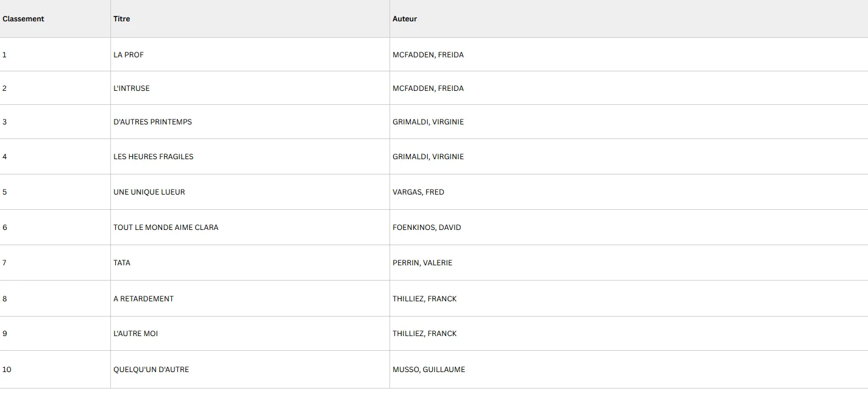Click ranking number 10 cell
The height and width of the screenshot is (416, 868).
click(55, 370)
